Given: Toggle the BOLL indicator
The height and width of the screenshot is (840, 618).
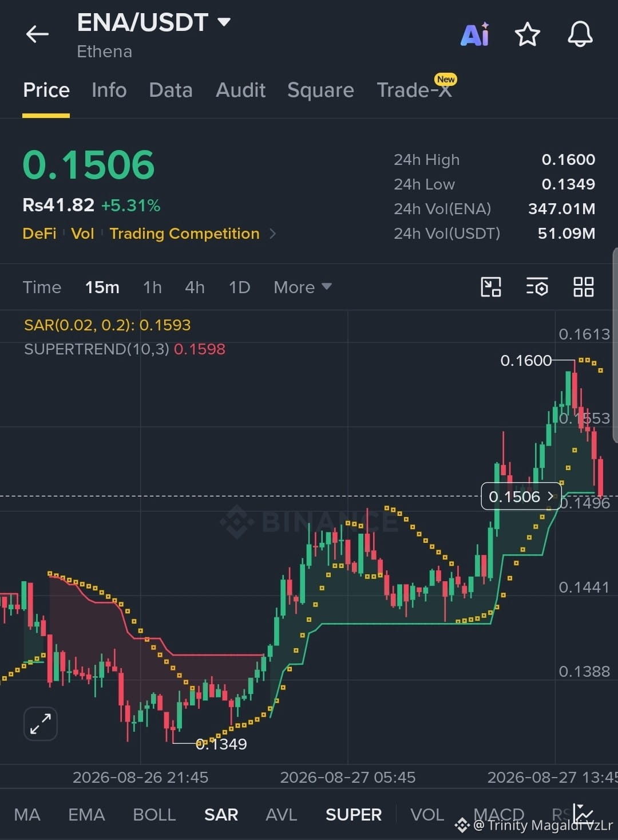Looking at the screenshot, I should click(154, 814).
